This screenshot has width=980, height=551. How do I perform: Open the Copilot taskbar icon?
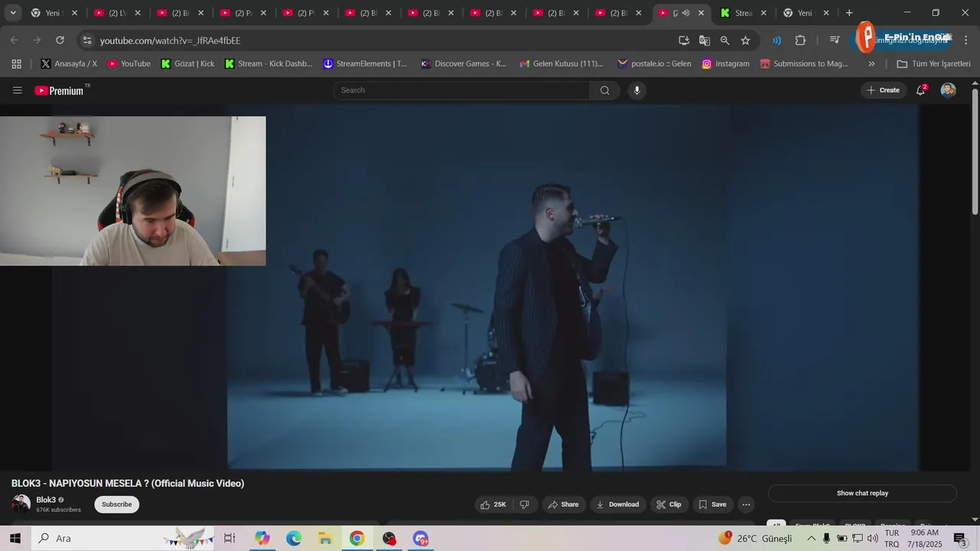[x=263, y=539]
